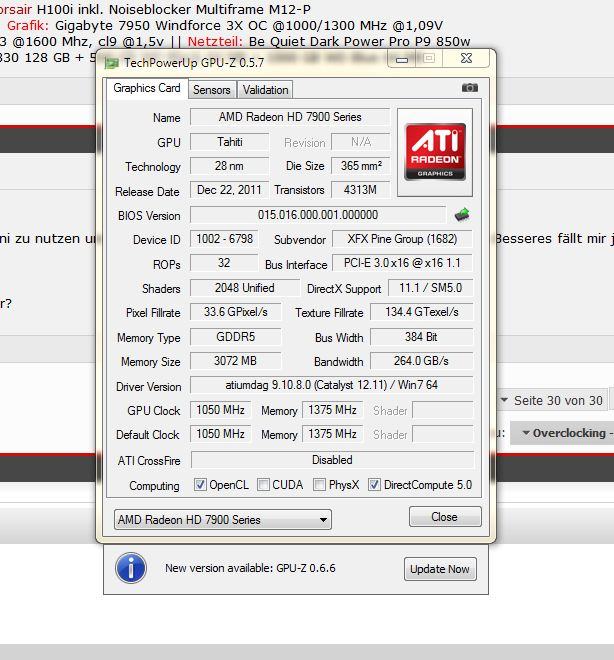Click the Technology 28 nm value
614x660 pixels.
point(229,166)
